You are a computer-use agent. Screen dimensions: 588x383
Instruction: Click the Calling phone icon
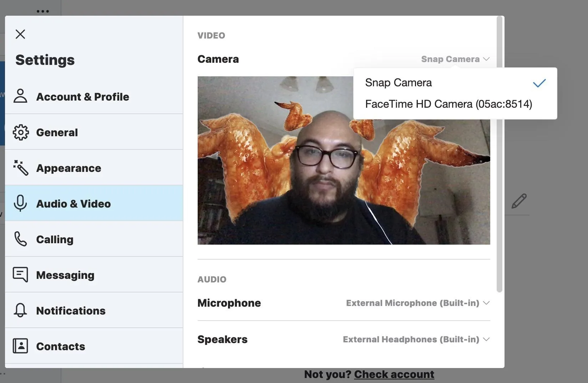click(x=20, y=239)
